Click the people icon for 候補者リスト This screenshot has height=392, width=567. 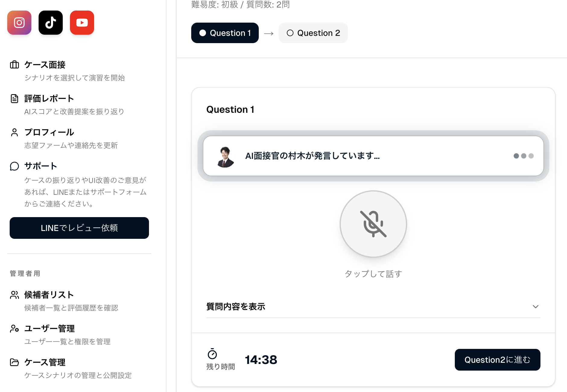point(14,295)
